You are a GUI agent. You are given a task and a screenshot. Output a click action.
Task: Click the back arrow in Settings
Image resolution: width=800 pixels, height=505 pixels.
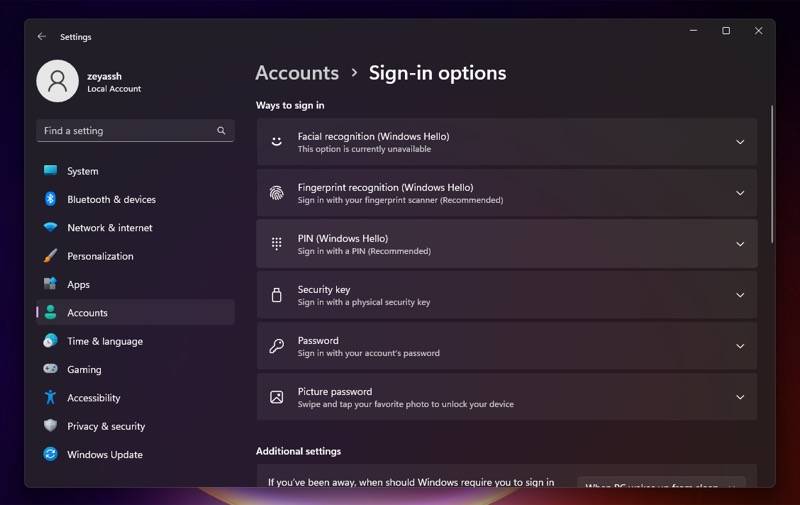coord(42,37)
